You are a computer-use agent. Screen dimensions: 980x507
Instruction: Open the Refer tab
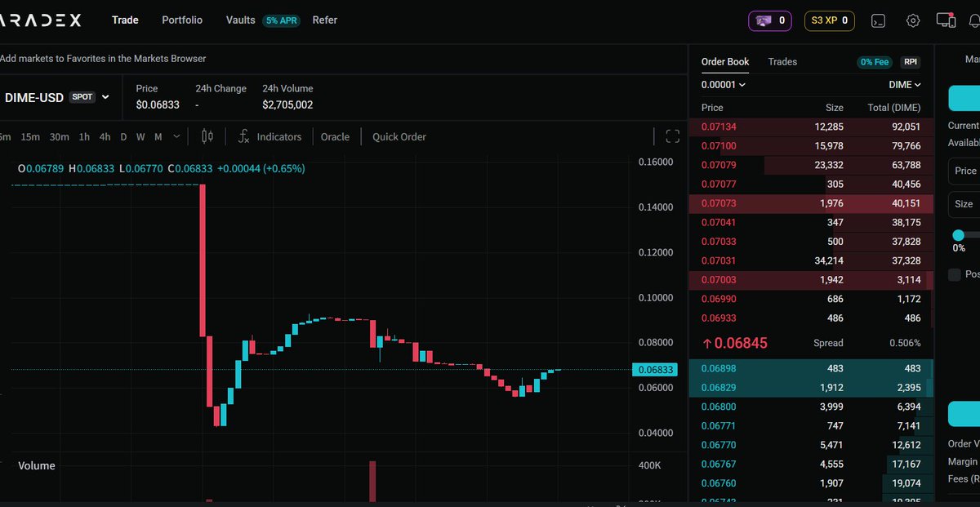pos(325,20)
